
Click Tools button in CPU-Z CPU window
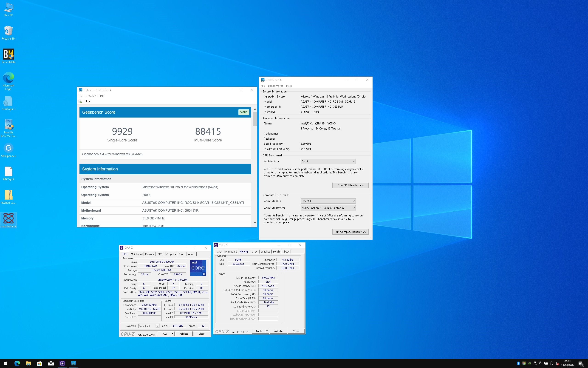(164, 334)
